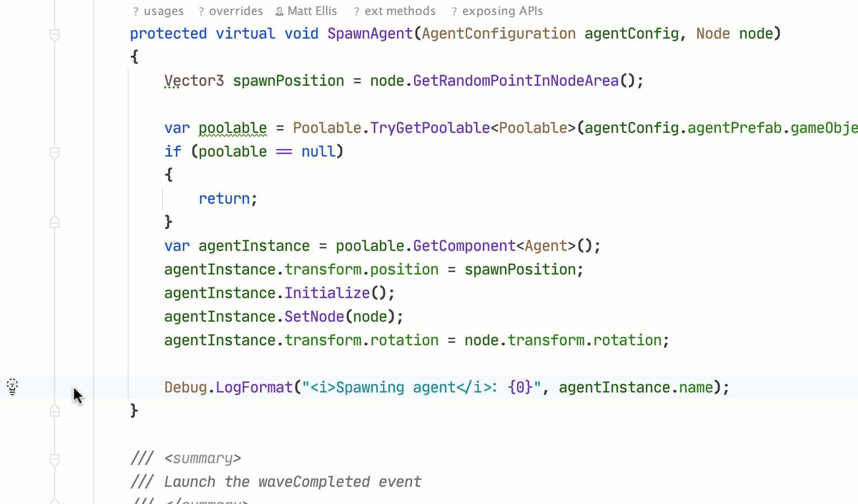Open the overrides code lens hint
This screenshot has width=858, height=504.
tap(231, 11)
